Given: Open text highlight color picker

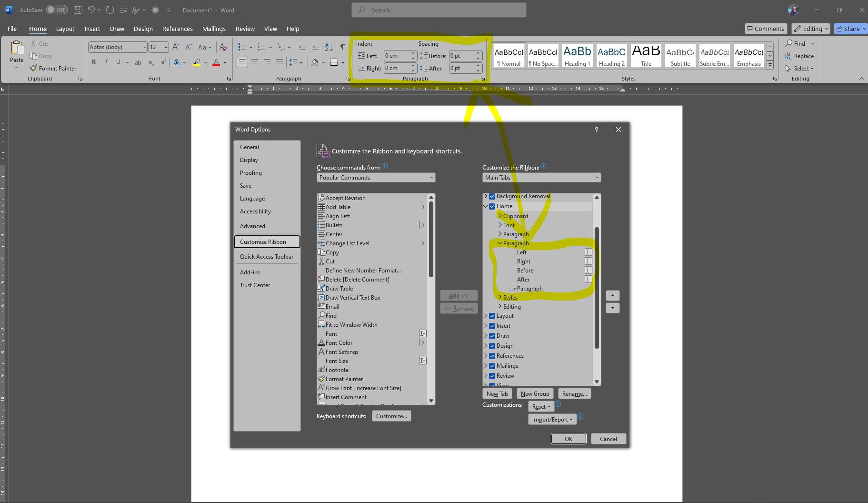Looking at the screenshot, I should pos(206,62).
